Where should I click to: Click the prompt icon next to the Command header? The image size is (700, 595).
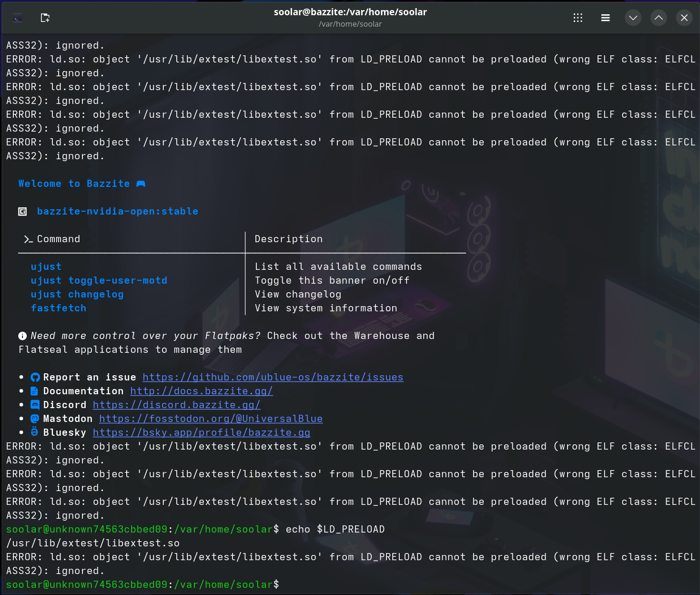[x=28, y=239]
